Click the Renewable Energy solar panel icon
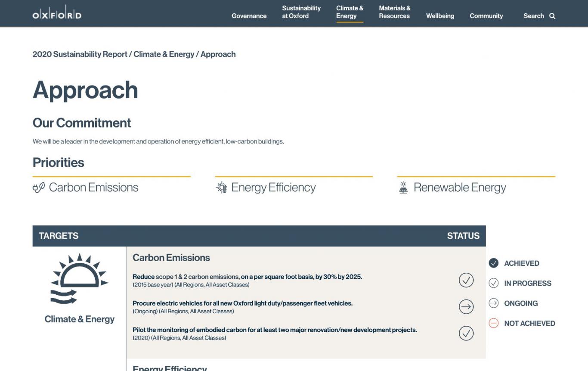 coord(403,187)
